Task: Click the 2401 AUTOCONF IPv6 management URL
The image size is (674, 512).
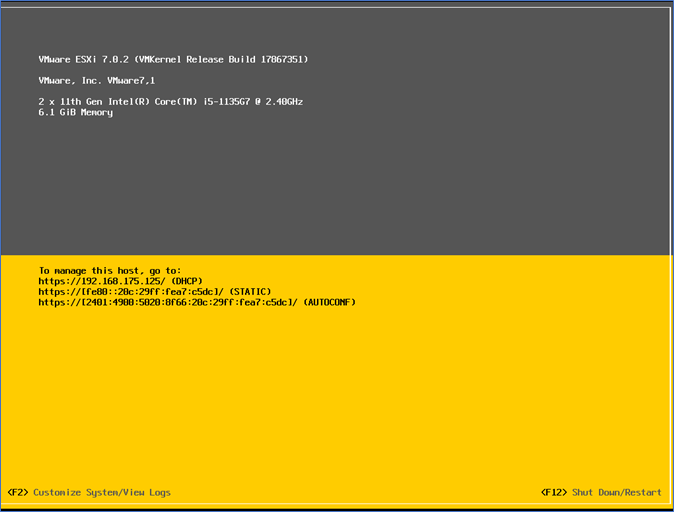Action: pyautogui.click(x=168, y=302)
